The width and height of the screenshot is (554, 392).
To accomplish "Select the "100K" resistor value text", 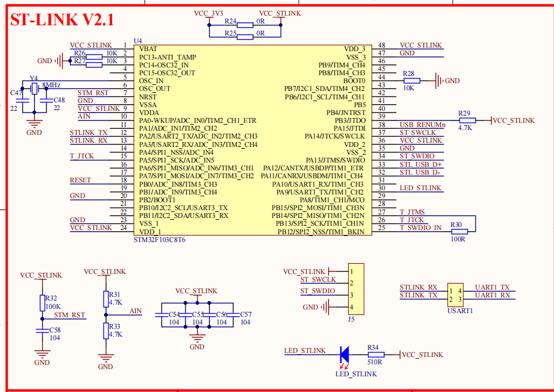I will coord(54,306).
